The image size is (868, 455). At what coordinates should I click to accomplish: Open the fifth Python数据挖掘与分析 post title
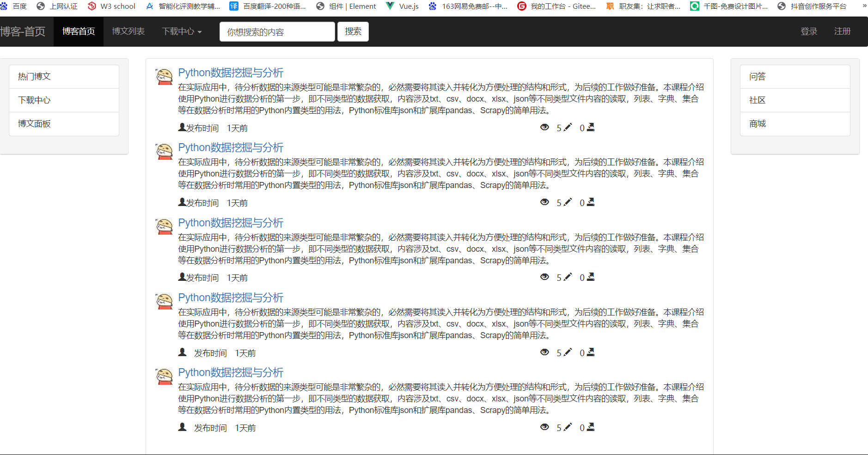[231, 373]
